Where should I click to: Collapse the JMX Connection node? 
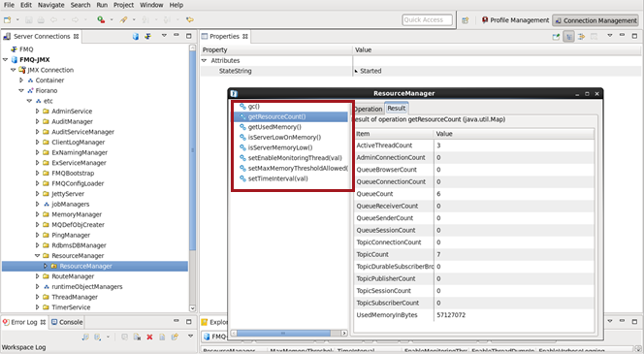click(14, 70)
